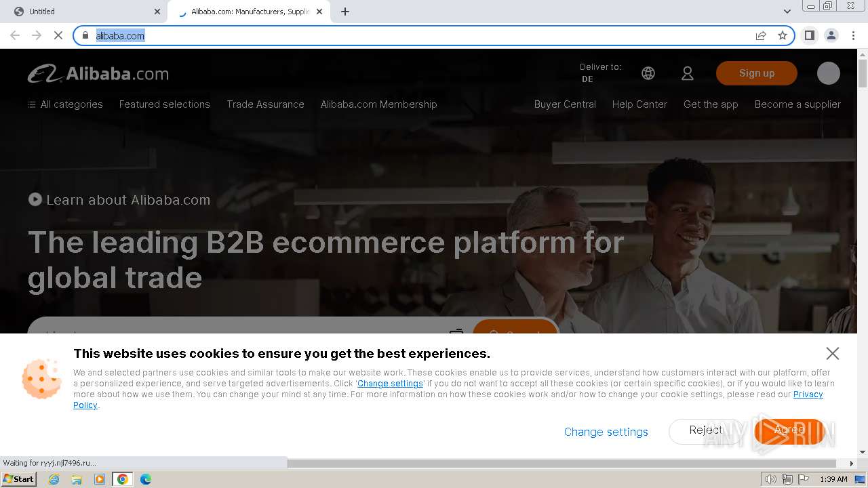Open the Windows Start menu
Image resolution: width=868 pixels, height=488 pixels.
[19, 479]
